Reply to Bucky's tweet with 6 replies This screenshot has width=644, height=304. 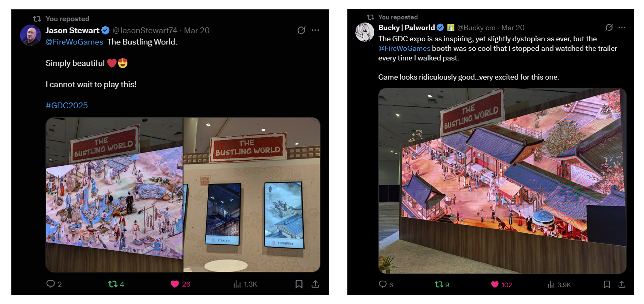pos(383,284)
